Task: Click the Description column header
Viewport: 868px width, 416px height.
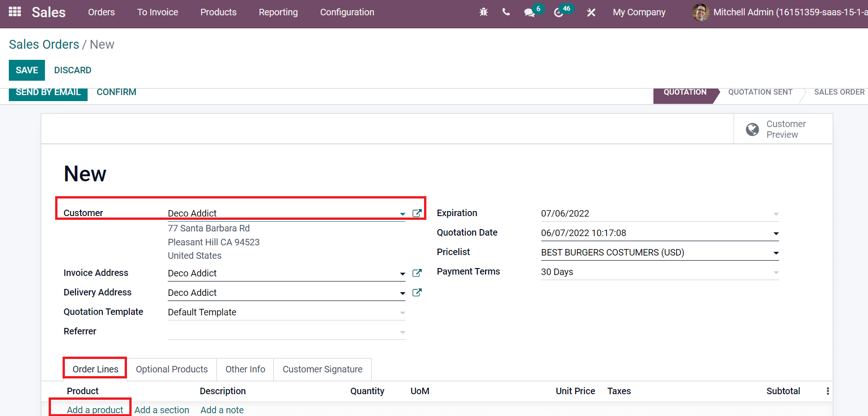Action: click(x=222, y=391)
